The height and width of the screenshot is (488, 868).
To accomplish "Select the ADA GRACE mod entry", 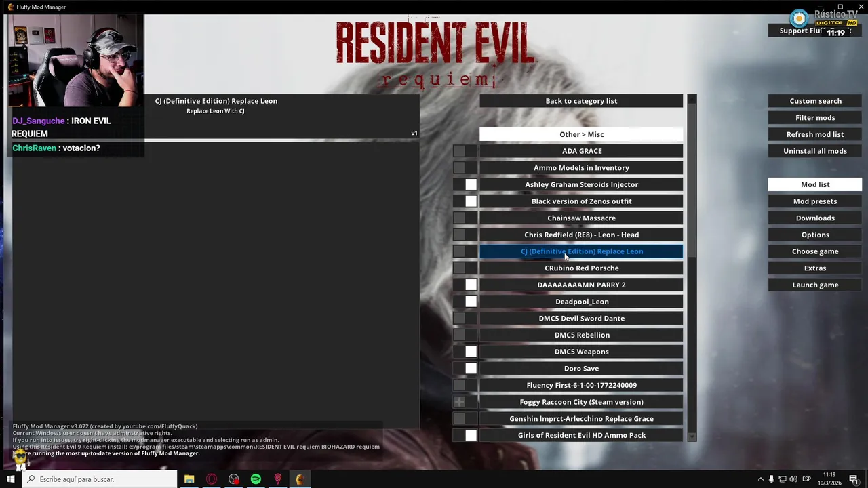I will click(x=581, y=151).
